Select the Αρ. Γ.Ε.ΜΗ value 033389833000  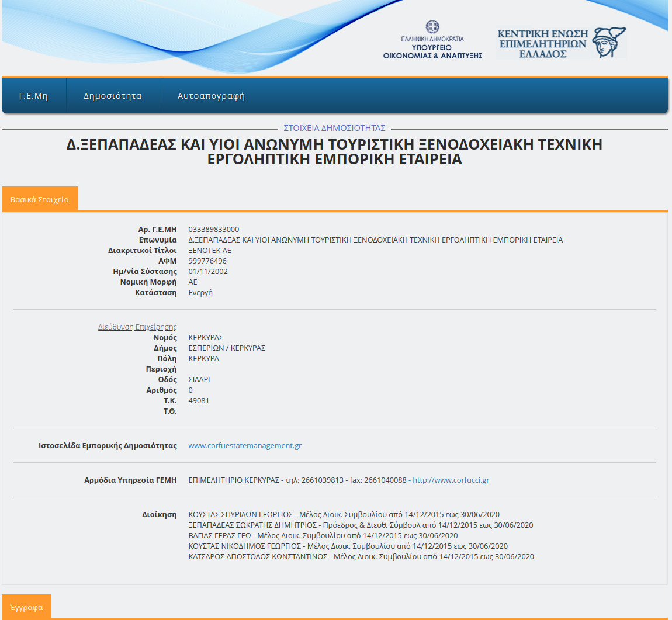point(214,229)
